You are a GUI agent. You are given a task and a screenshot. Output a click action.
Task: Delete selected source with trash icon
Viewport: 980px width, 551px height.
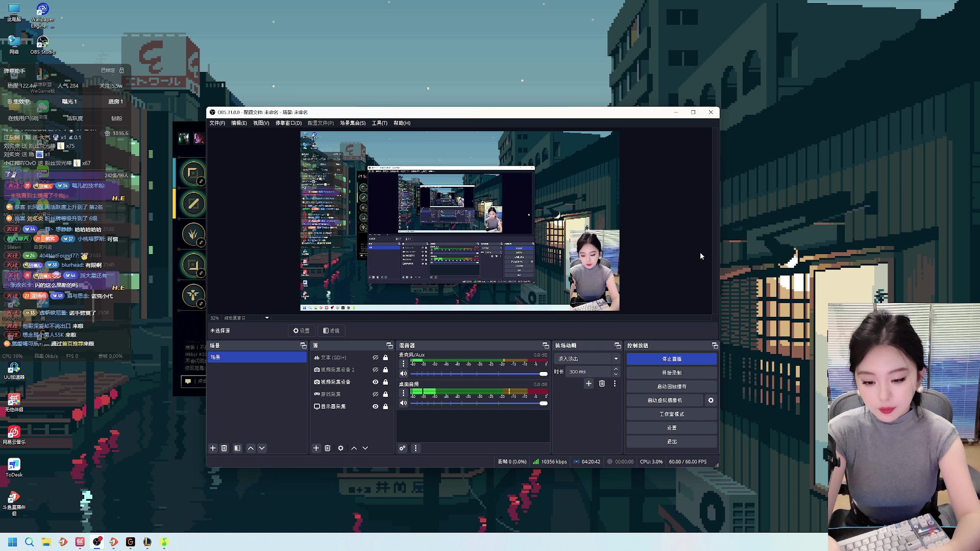pyautogui.click(x=328, y=448)
